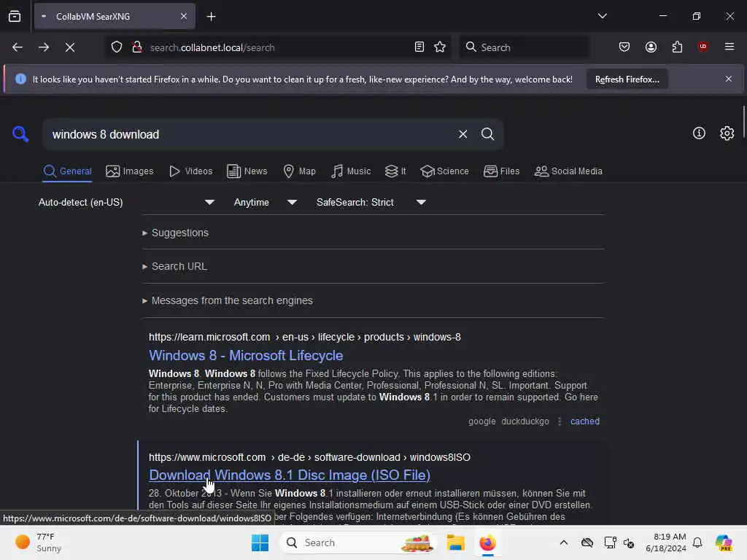
Task: Dismiss the refresh Firefox notification bar
Action: [729, 79]
